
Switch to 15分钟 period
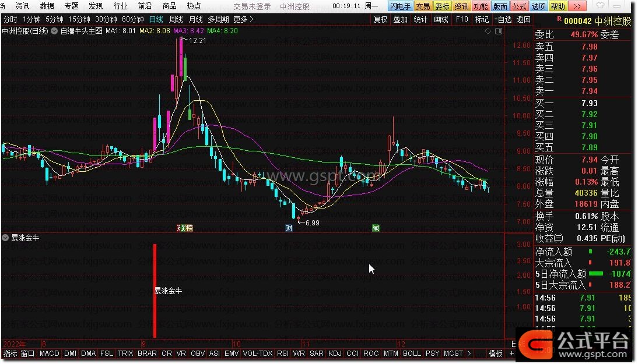click(x=79, y=19)
